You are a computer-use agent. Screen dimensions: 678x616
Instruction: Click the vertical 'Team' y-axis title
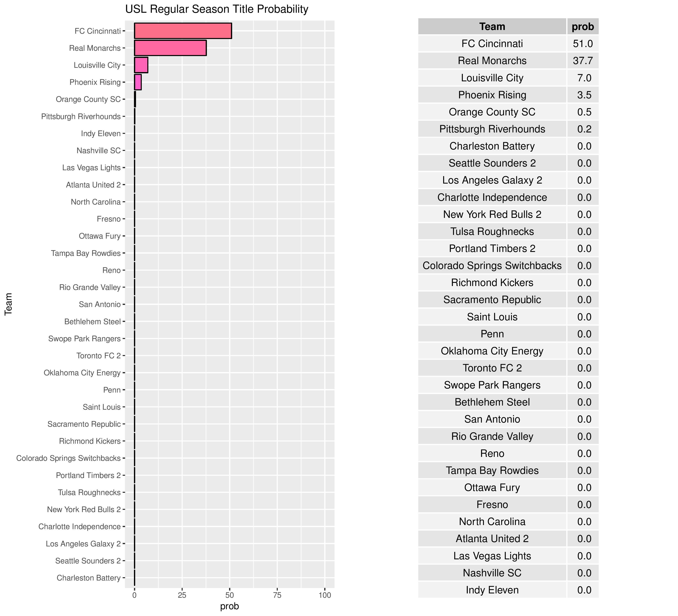click(8, 304)
